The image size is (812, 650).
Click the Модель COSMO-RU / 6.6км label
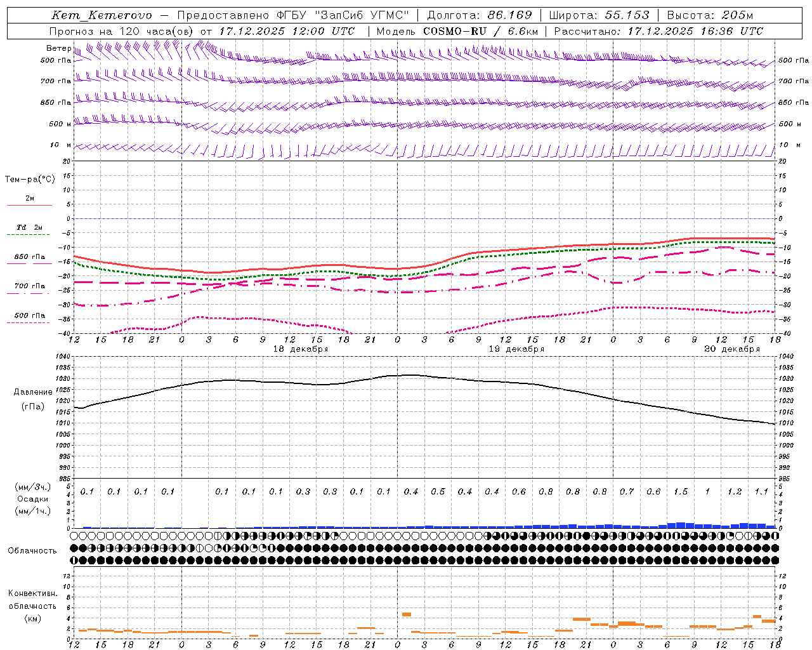tap(457, 31)
